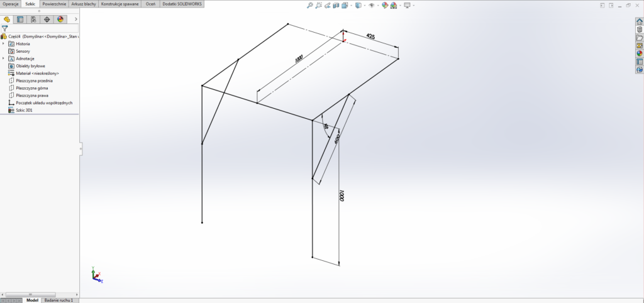Open View Settings dropdown arrow

point(413,6)
